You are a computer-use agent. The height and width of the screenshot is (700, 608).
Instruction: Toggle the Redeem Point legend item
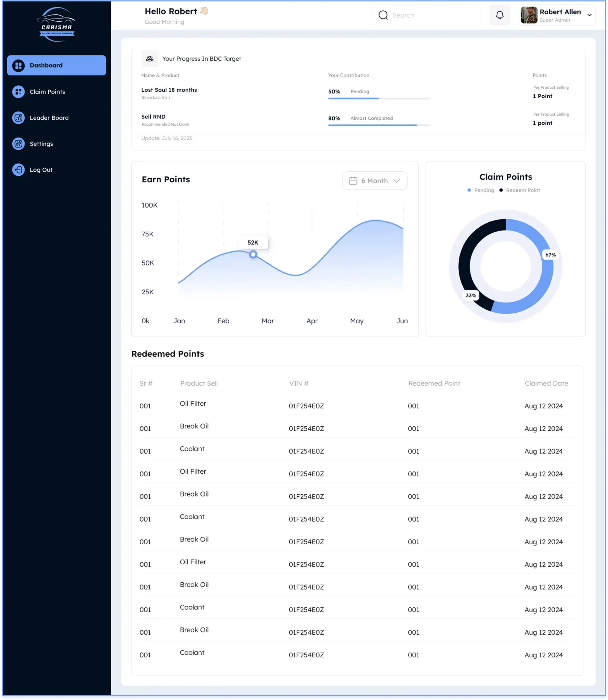(519, 190)
